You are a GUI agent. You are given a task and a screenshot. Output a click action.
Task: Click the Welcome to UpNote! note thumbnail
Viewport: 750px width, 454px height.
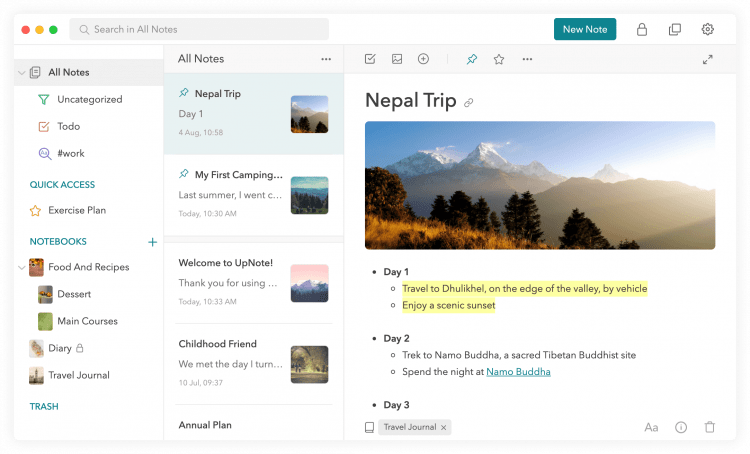309,283
